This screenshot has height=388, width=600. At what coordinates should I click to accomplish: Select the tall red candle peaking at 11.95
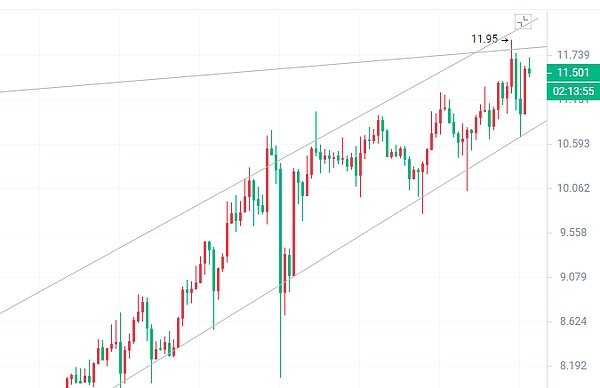(x=512, y=66)
